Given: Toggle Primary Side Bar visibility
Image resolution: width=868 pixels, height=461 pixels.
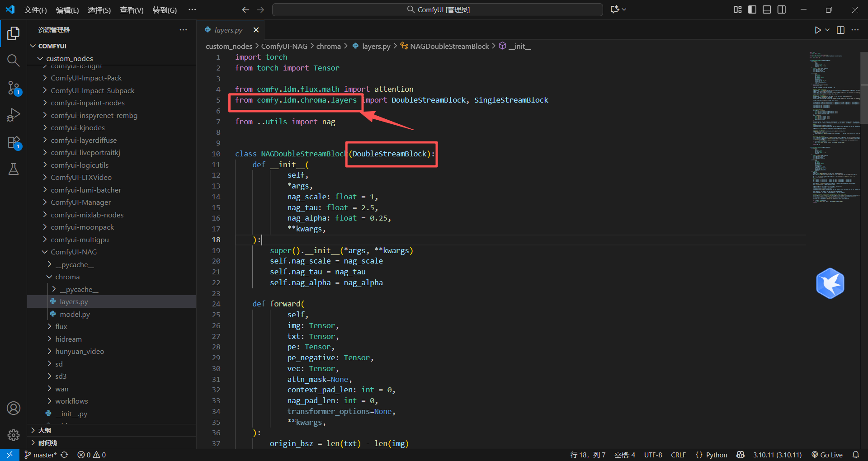Looking at the screenshot, I should point(752,9).
